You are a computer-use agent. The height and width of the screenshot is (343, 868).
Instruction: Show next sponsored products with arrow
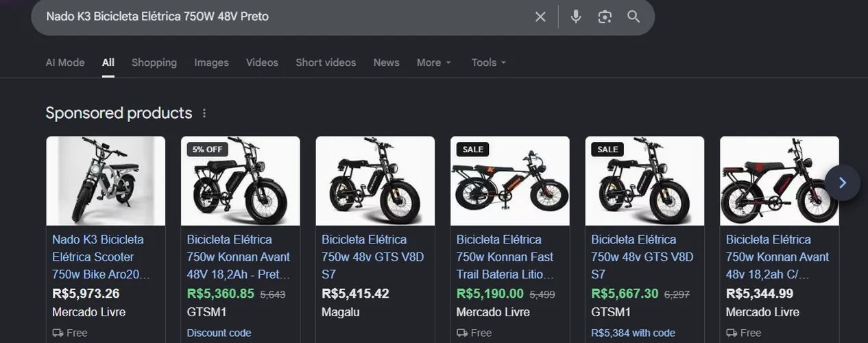843,182
